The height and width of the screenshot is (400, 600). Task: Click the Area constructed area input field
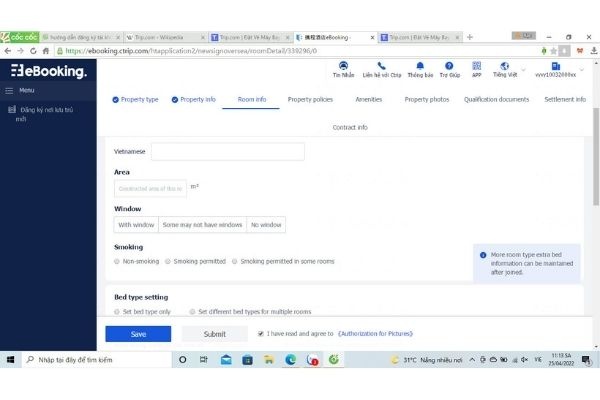pos(150,189)
